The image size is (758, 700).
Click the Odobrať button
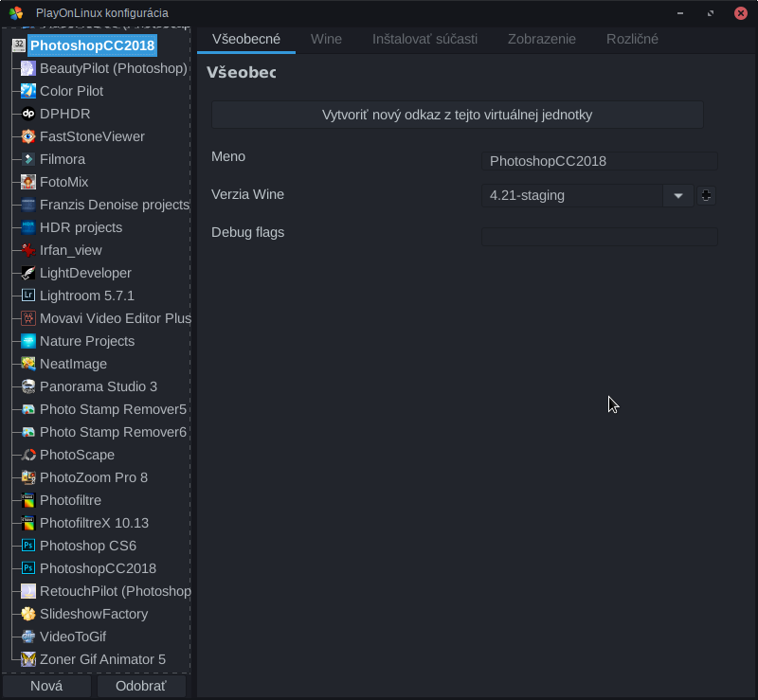141,686
